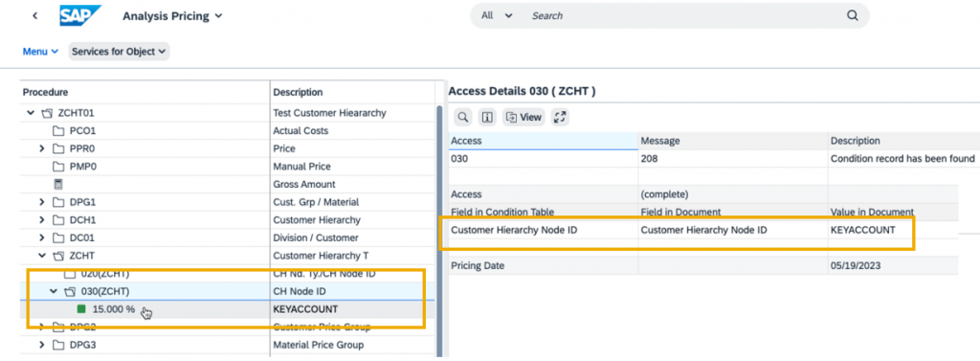The width and height of the screenshot is (980, 361).
Task: Collapse the 030(ZCHT) access node
Action: point(54,291)
